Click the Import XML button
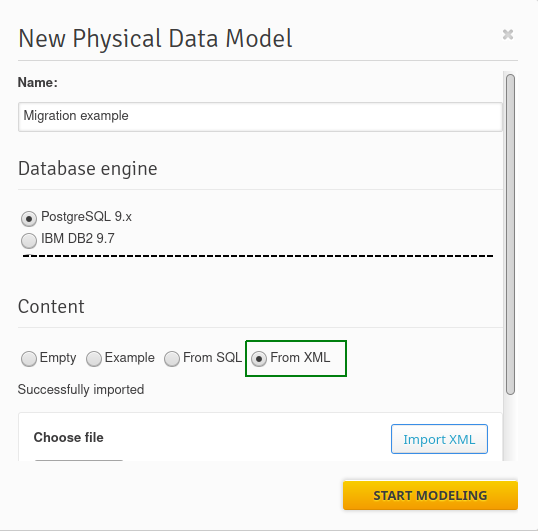The image size is (538, 531). pyautogui.click(x=439, y=439)
